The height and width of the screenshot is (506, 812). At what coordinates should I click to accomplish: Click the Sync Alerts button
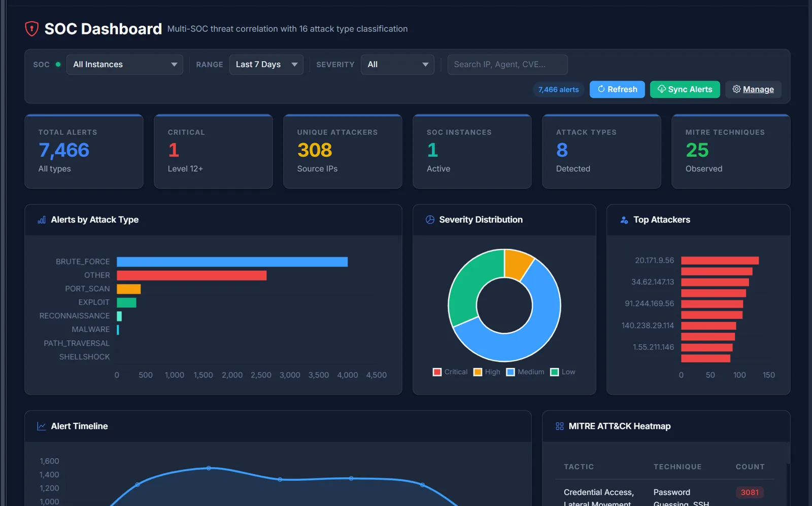(685, 89)
